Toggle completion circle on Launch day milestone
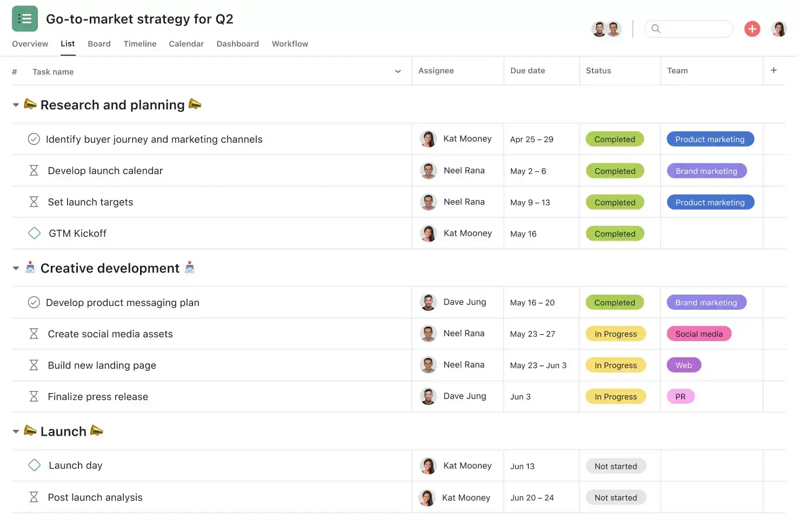Image resolution: width=798 pixels, height=532 pixels. click(x=34, y=465)
